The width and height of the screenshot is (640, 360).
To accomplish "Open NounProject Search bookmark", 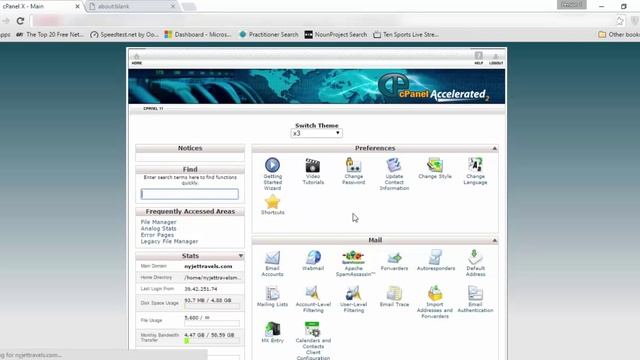I will coord(336,35).
